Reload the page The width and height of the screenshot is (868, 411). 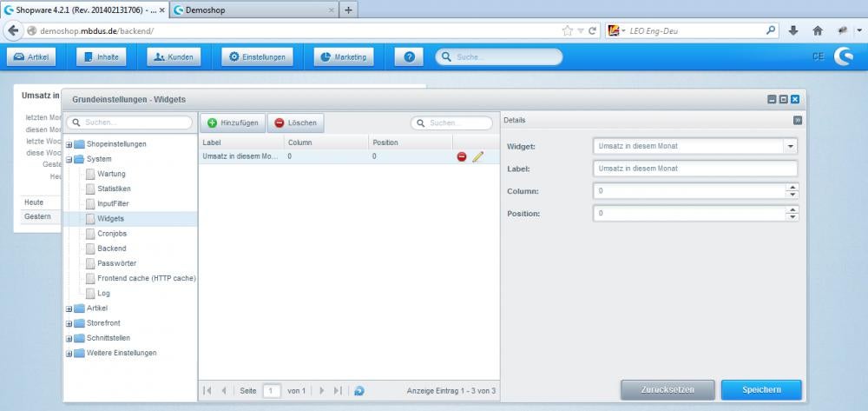tap(592, 31)
